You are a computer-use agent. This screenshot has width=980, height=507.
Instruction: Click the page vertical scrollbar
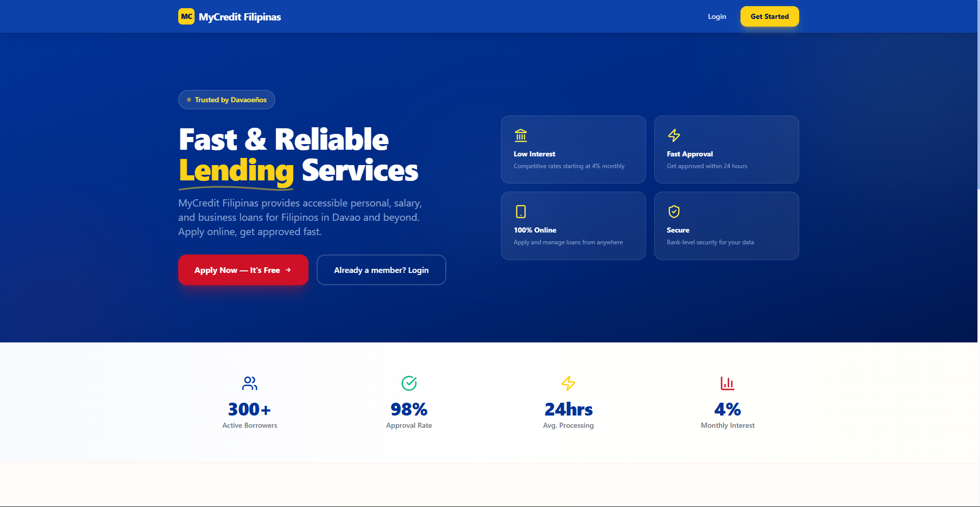click(x=978, y=95)
